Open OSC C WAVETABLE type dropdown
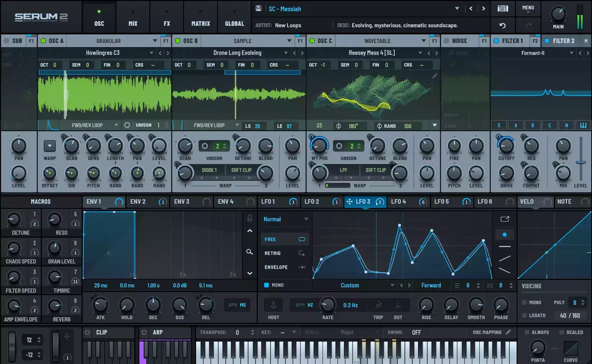 click(x=424, y=41)
